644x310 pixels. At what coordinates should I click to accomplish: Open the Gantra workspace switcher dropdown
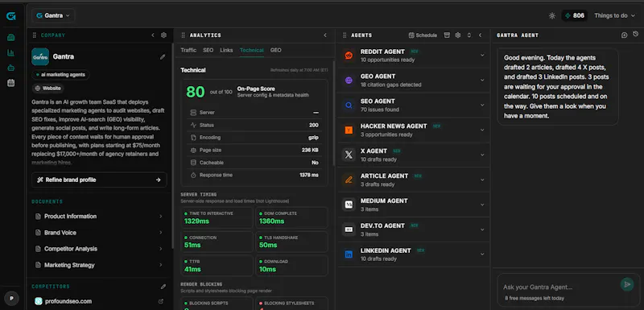coord(53,15)
